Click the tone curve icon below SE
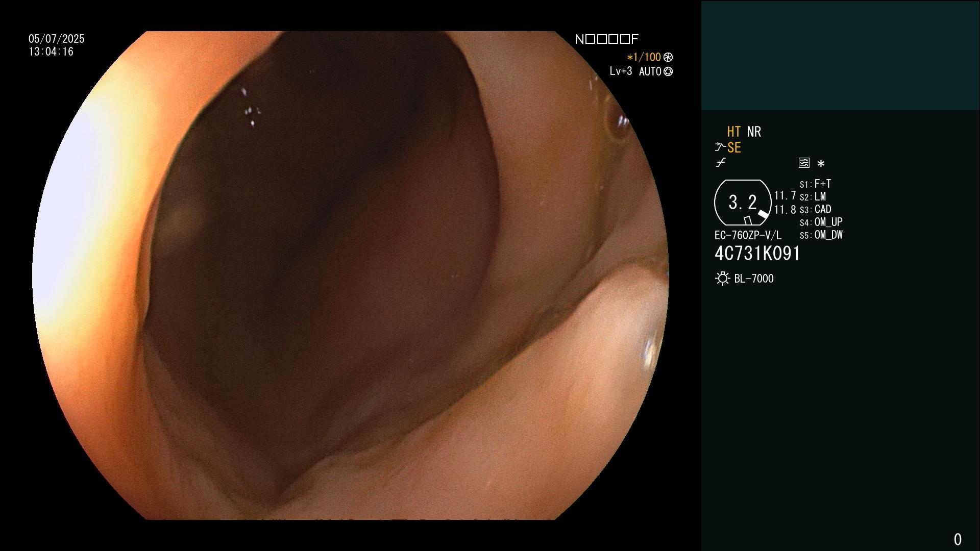The width and height of the screenshot is (980, 551). point(721,163)
